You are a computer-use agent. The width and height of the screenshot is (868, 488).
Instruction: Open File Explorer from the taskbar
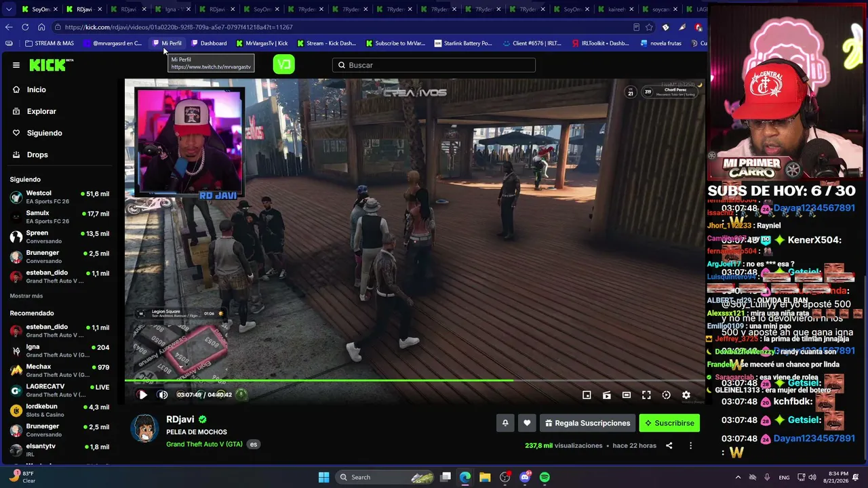pos(485,477)
